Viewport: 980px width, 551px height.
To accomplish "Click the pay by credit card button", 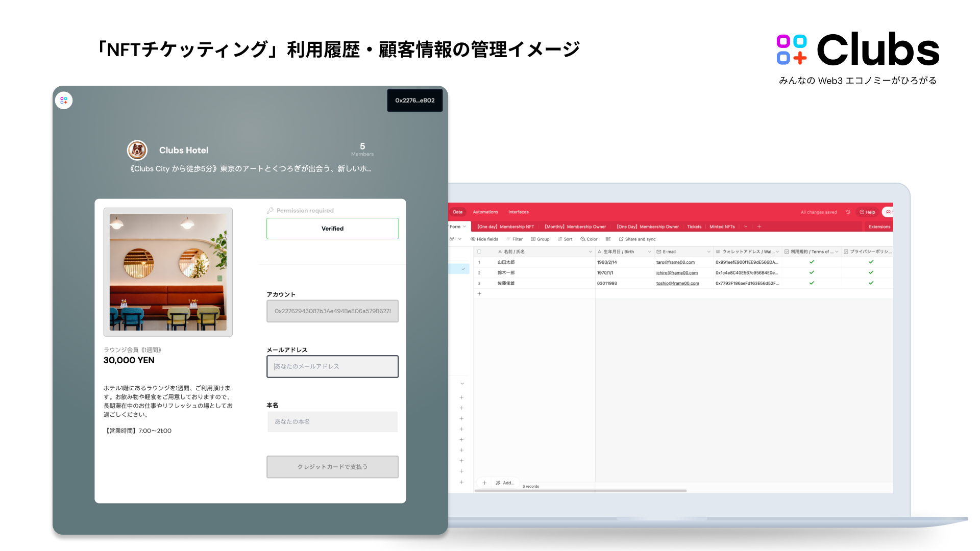I will tap(332, 467).
